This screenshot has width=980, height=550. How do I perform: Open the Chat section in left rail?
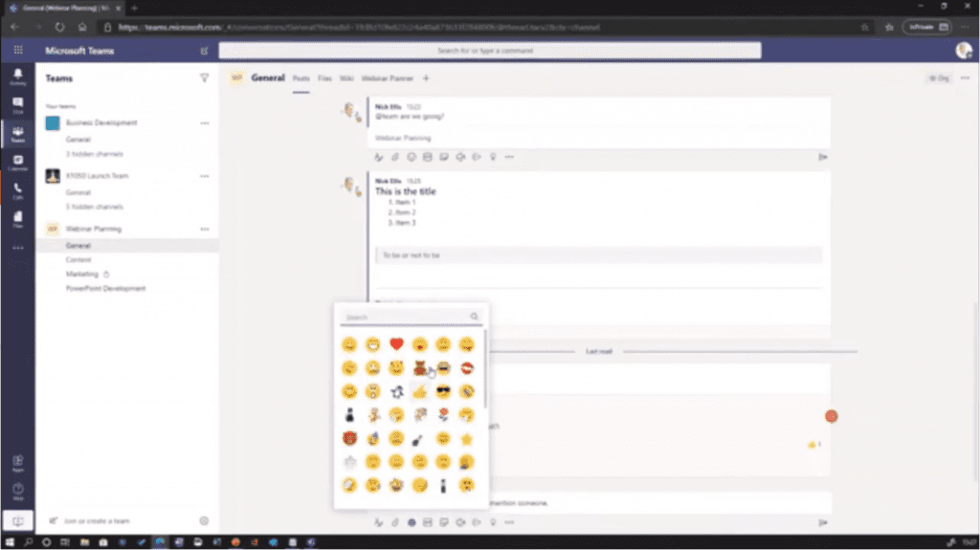click(x=17, y=104)
